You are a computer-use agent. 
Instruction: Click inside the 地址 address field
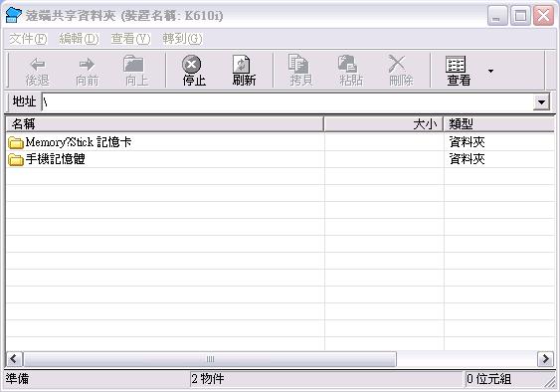point(287,102)
